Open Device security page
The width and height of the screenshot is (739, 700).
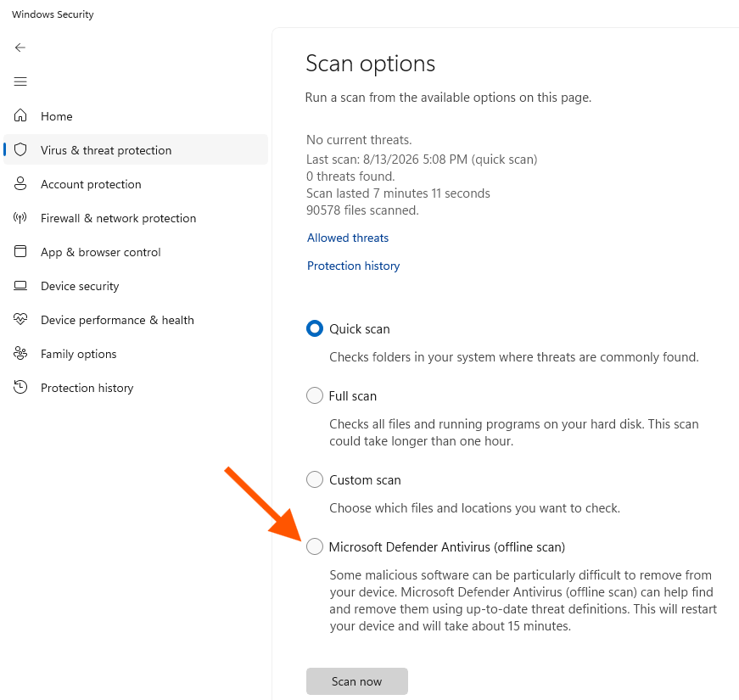click(136, 286)
